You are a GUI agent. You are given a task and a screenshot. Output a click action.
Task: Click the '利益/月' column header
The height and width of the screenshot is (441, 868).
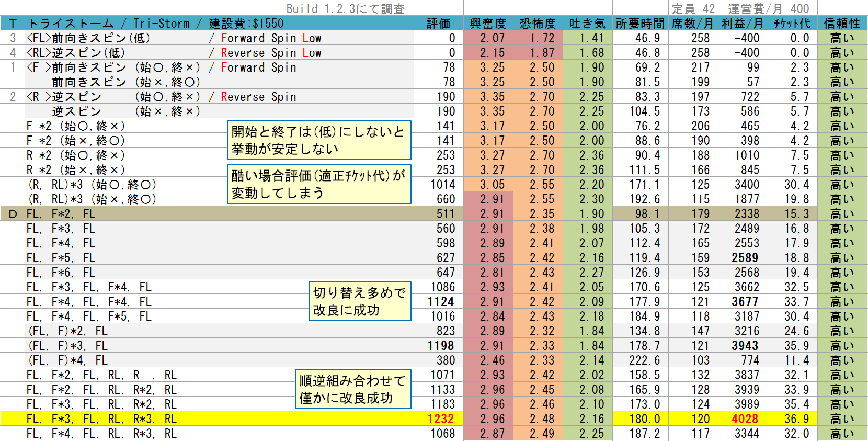743,24
